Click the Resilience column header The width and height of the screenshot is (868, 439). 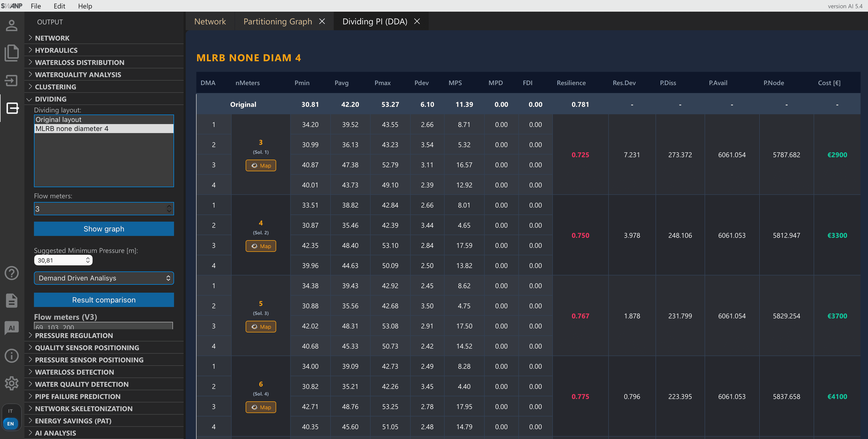(x=571, y=83)
